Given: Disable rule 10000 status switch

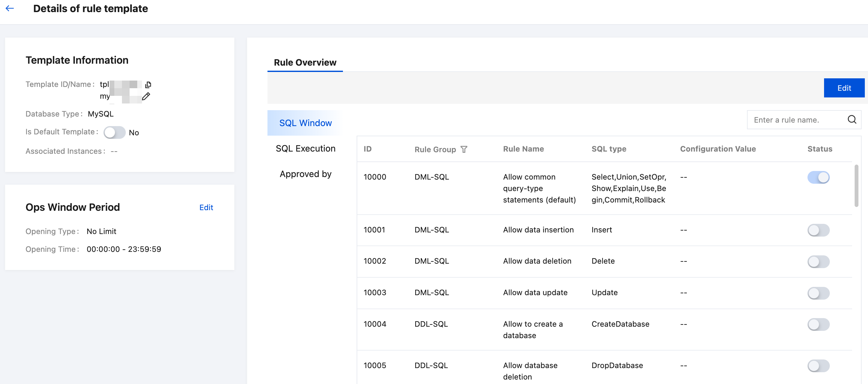Looking at the screenshot, I should coord(818,177).
